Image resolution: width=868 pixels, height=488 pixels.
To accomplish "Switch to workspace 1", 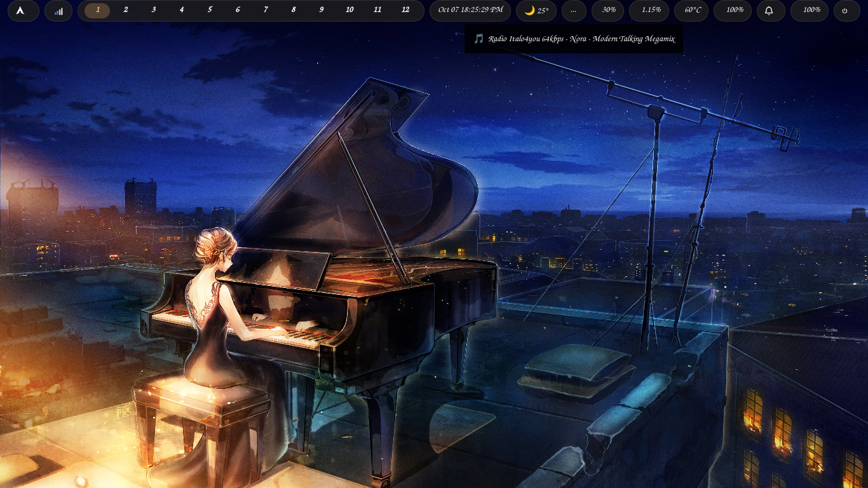I will tap(97, 10).
